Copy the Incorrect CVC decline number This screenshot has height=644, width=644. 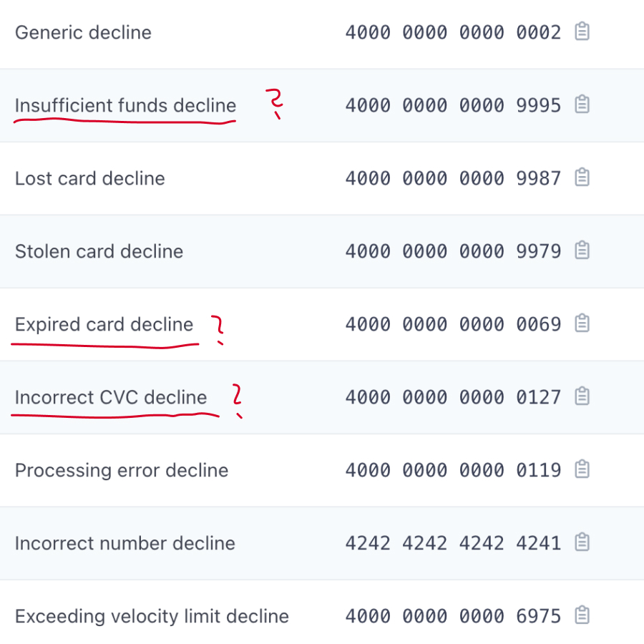pyautogui.click(x=582, y=397)
